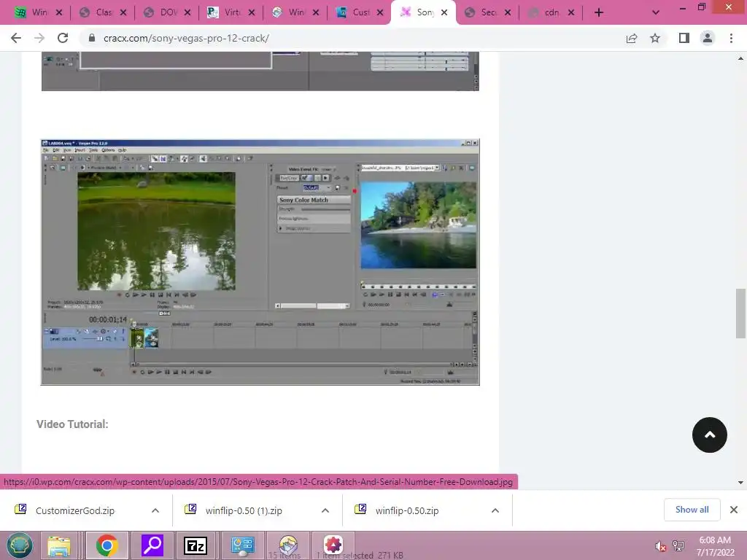Open the control panel taskbar icon
This screenshot has width=747, height=560.
(x=242, y=545)
